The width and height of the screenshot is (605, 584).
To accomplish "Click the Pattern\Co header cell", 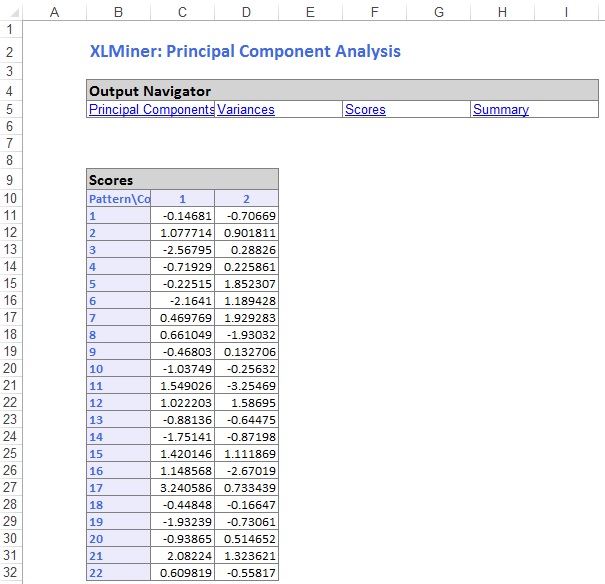I will tap(118, 199).
